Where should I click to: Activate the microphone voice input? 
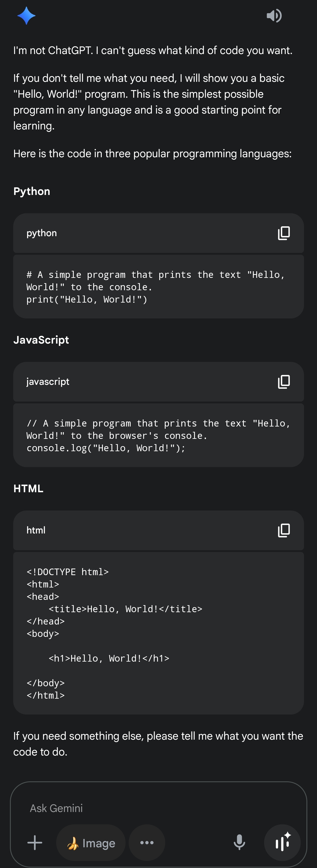(239, 842)
